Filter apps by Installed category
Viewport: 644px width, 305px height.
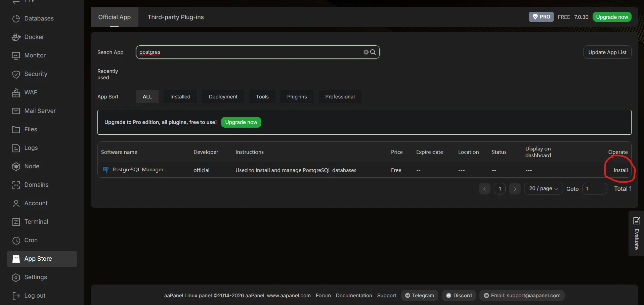coord(180,97)
